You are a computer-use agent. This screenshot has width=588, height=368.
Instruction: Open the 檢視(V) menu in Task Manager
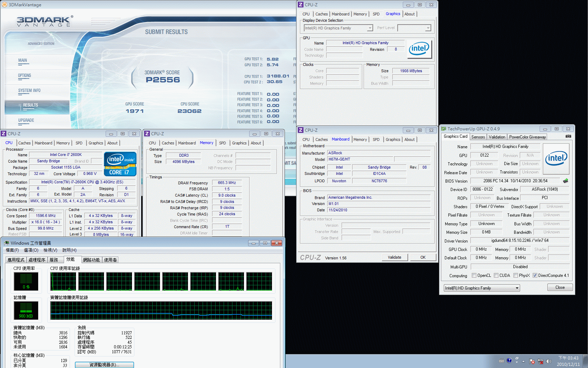(50, 250)
